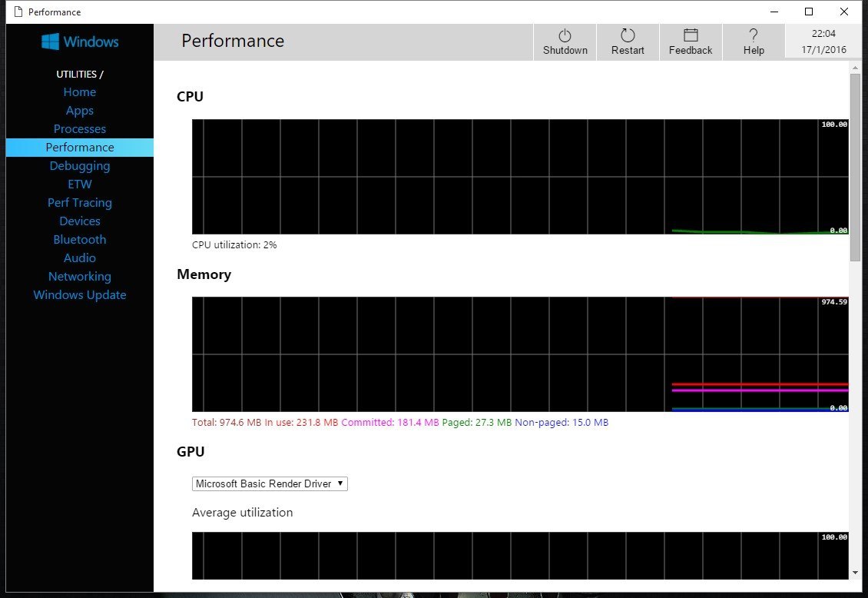Open the Home page
The image size is (868, 598).
pos(79,91)
